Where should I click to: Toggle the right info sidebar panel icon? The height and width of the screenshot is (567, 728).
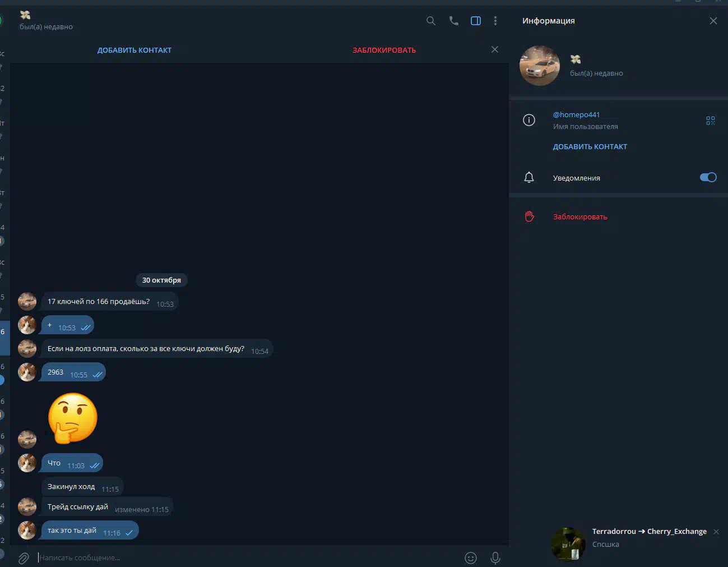pos(476,21)
